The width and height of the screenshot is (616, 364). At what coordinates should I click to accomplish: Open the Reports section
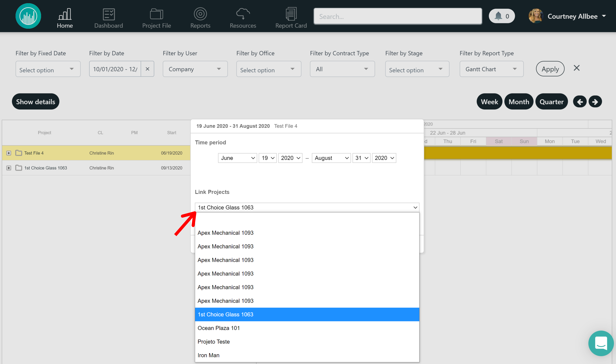pyautogui.click(x=200, y=17)
